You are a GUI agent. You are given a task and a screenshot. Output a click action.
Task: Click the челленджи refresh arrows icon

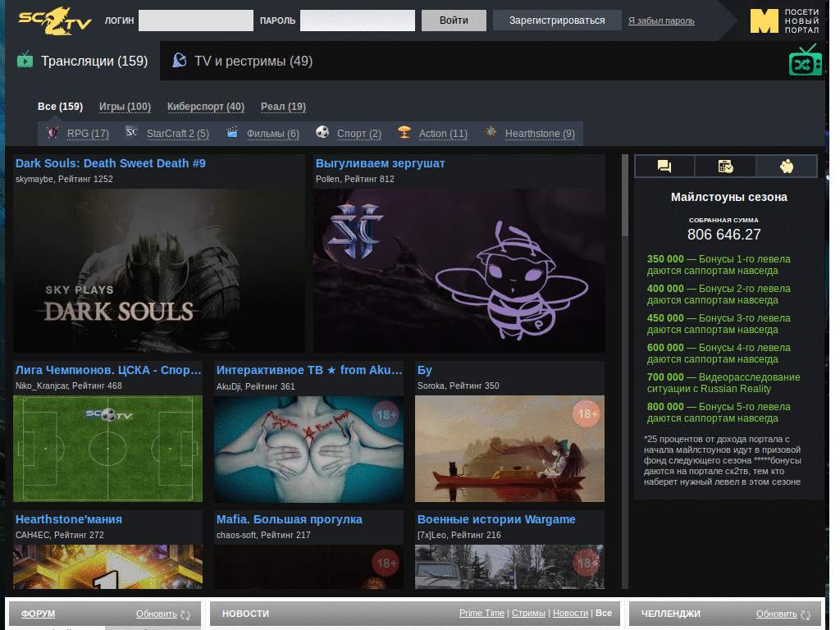click(806, 615)
